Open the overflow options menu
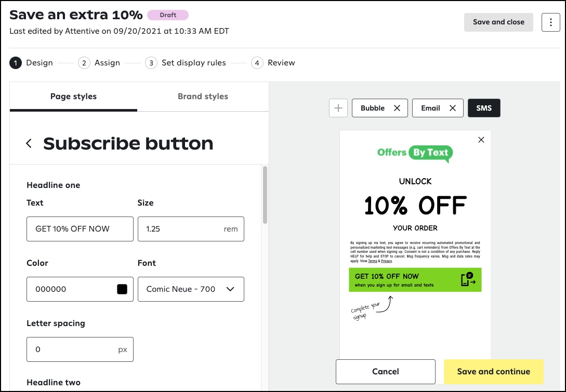Screen dimensions: 566x392 click(551, 22)
